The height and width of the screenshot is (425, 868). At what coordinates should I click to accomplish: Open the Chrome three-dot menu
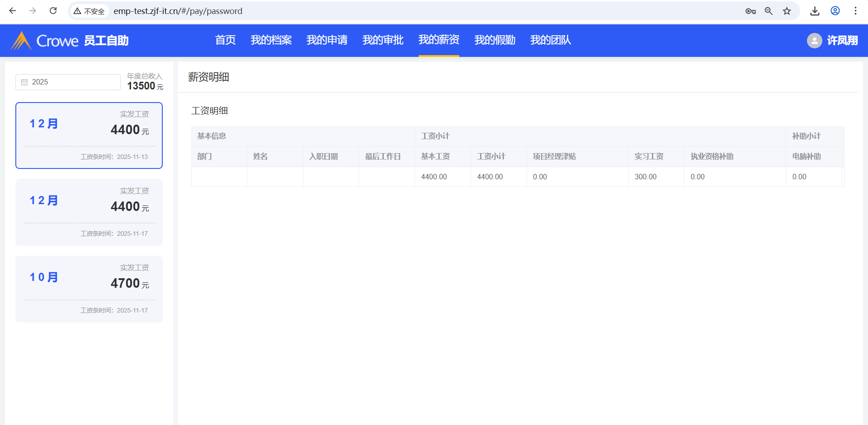point(855,11)
